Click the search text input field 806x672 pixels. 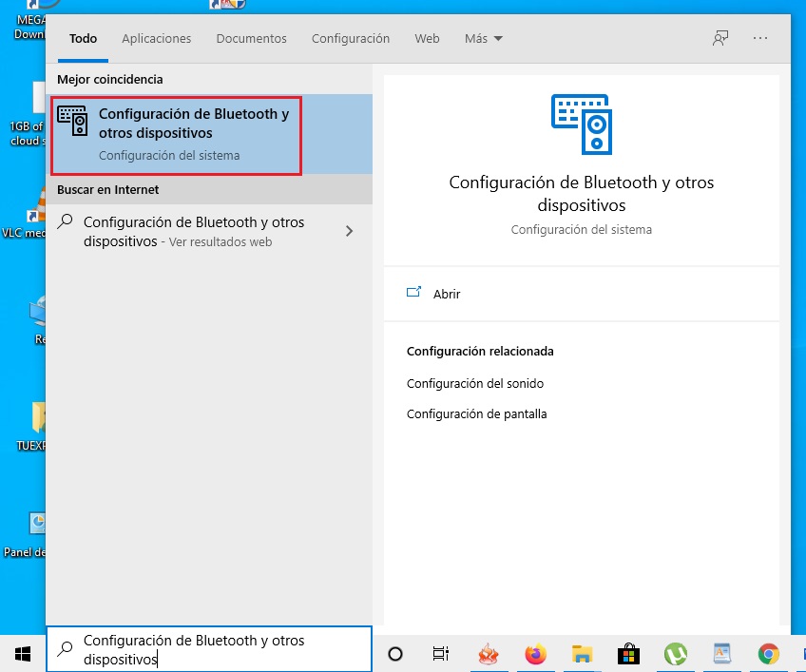[219, 649]
